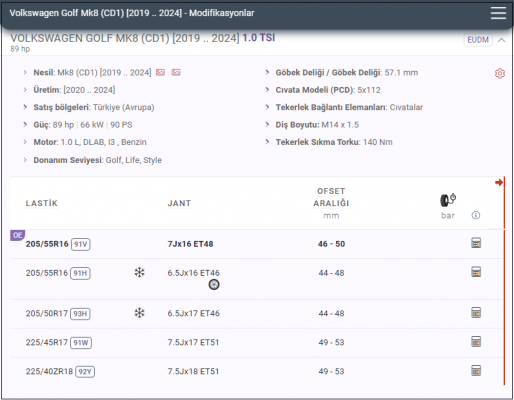Expand the Tekerlek Sıkma Torku chevron
Viewport: 514px width, 400px height.
[267, 142]
